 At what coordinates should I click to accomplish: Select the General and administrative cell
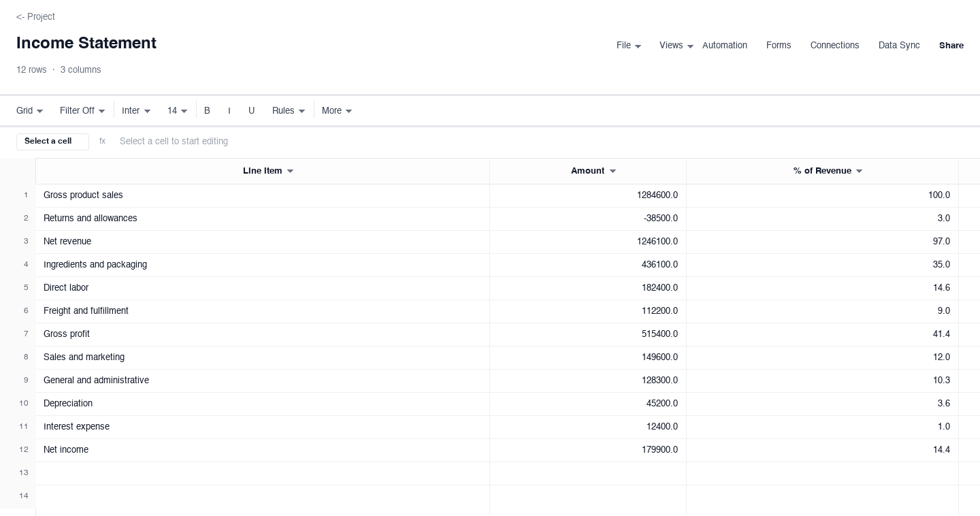[263, 381]
